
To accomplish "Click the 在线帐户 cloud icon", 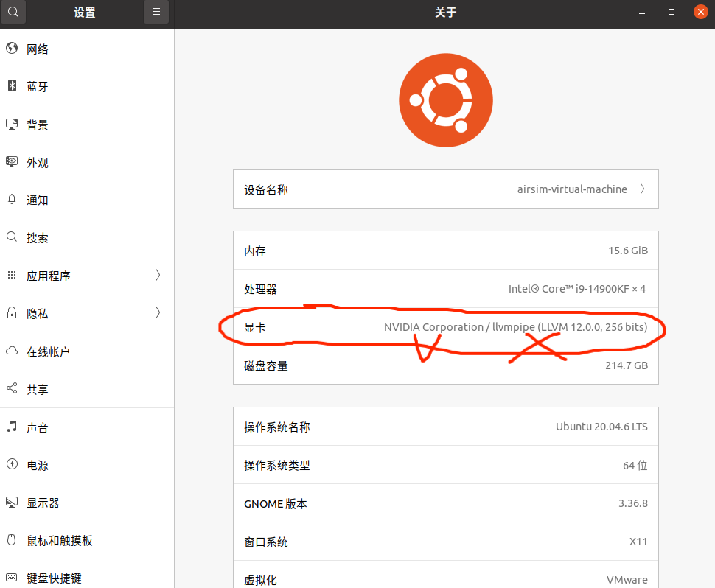I will click(12, 351).
